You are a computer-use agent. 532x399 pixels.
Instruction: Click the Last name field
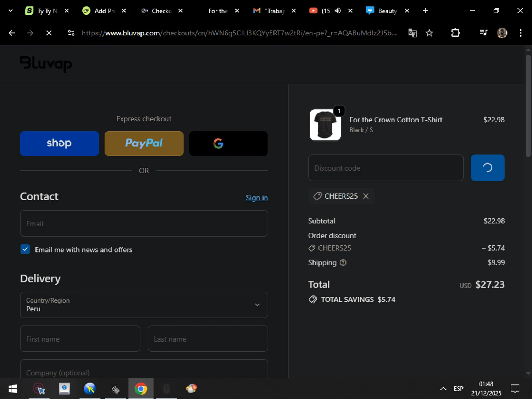coord(208,339)
